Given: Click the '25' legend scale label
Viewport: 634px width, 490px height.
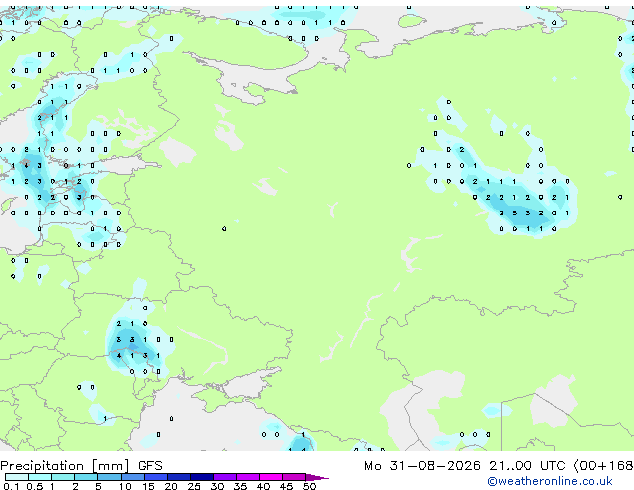Looking at the screenshot, I should pos(194,486).
